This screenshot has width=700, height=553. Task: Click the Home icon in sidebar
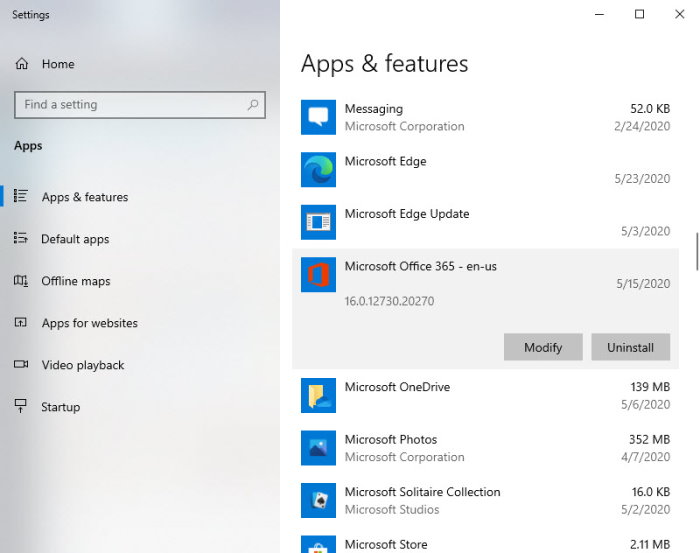[x=21, y=64]
